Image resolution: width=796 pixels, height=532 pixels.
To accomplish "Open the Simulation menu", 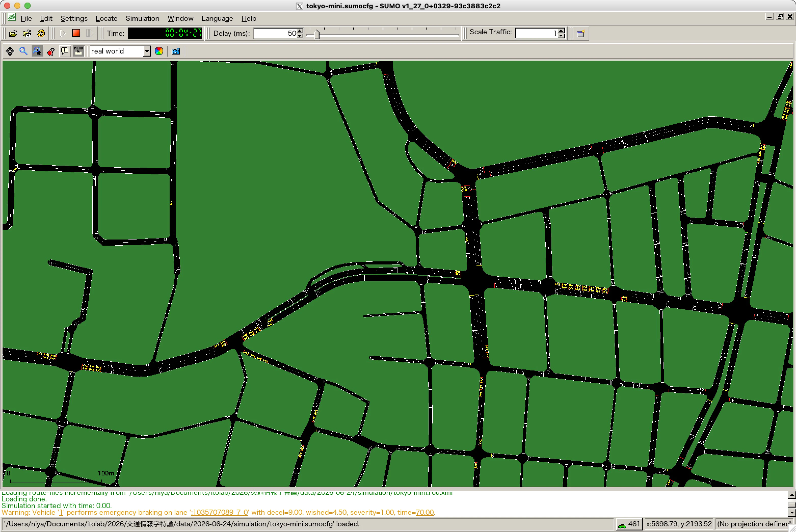I will coord(142,18).
